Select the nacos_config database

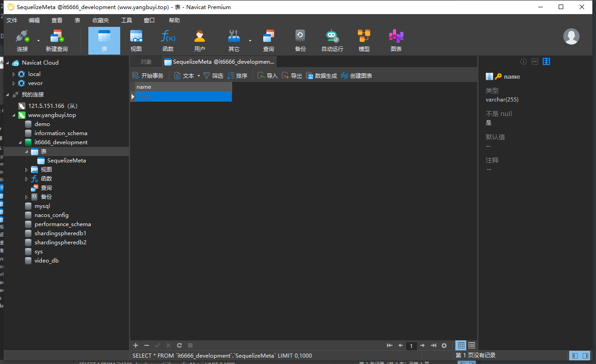coord(51,215)
